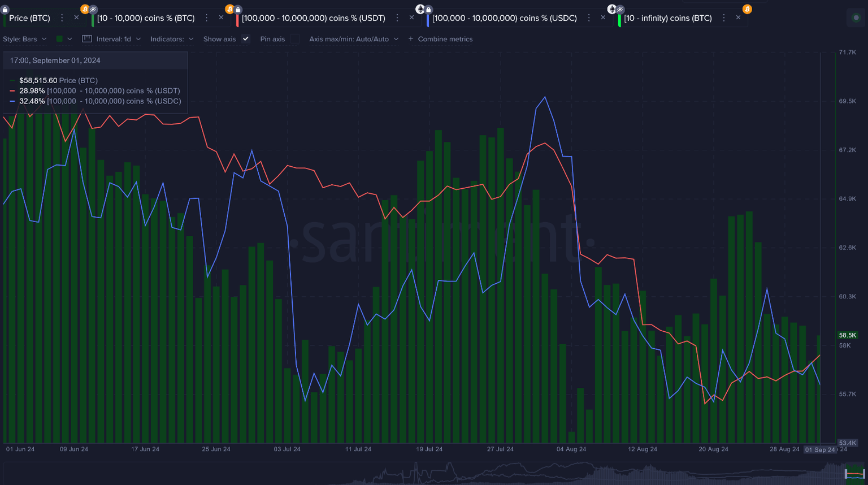
Task: Click the 32.48% USDC tooltip row
Action: click(95, 101)
